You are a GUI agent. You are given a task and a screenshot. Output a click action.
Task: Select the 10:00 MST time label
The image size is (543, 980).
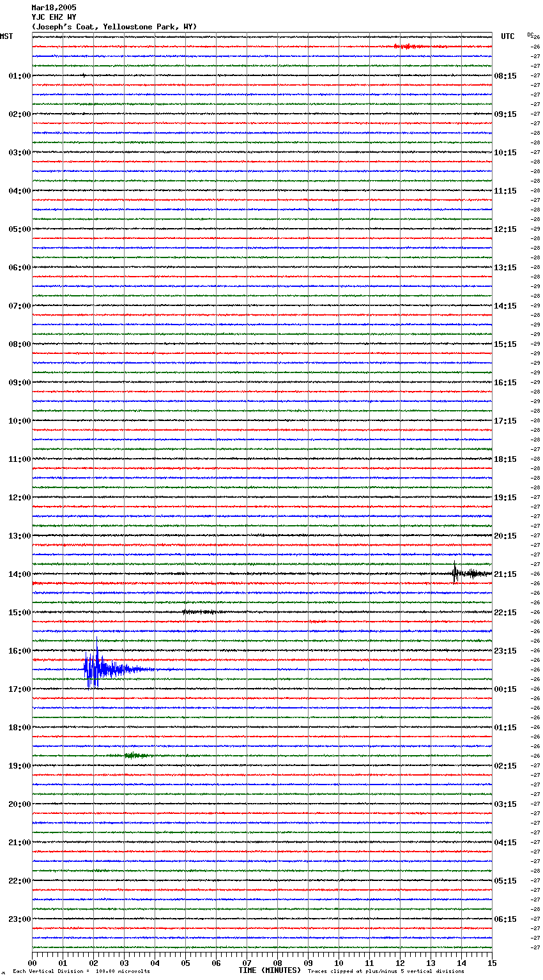pyautogui.click(x=20, y=421)
